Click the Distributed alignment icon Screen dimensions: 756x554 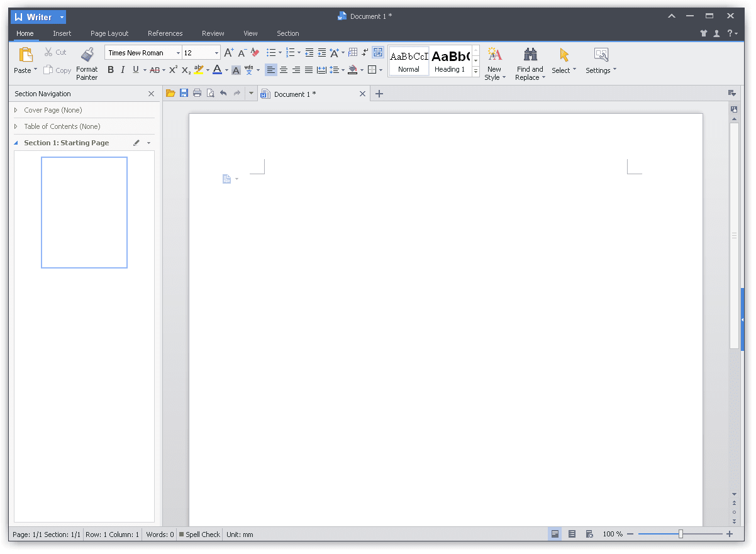(x=321, y=70)
